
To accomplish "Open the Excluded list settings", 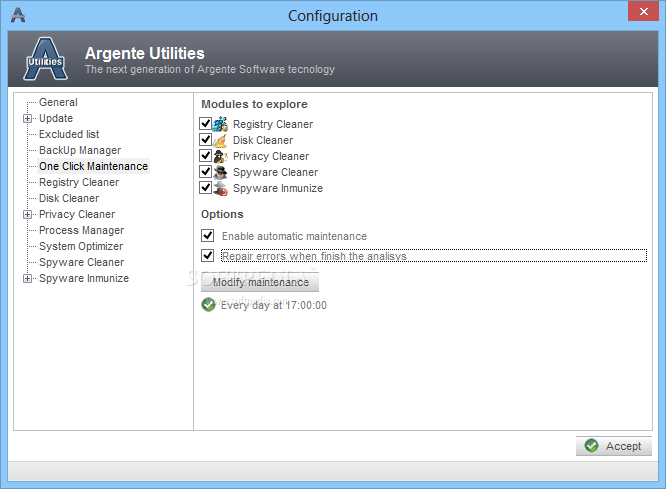I will tap(69, 134).
